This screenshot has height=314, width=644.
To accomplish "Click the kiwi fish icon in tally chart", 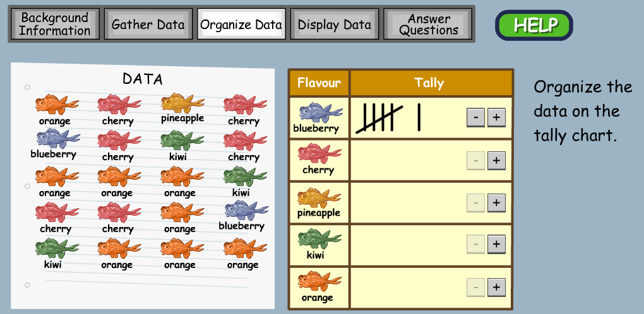I will (319, 240).
